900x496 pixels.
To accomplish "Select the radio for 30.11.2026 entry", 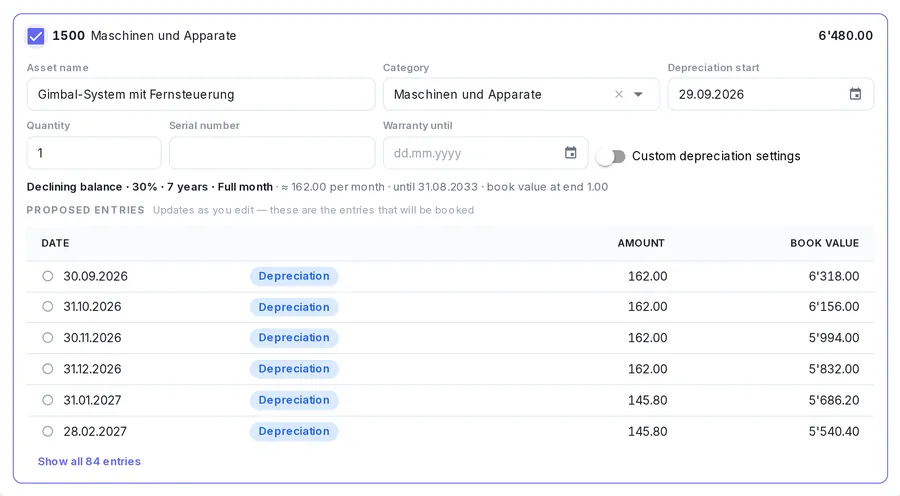I will [x=48, y=338].
